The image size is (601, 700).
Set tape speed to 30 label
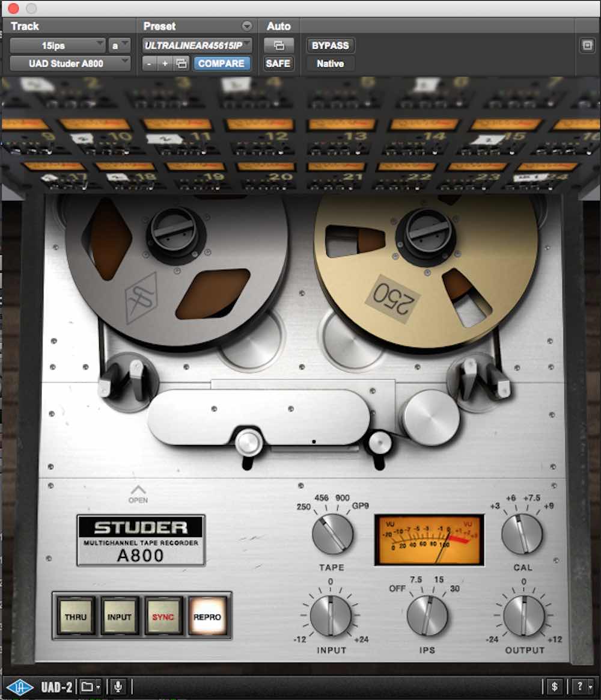454,588
